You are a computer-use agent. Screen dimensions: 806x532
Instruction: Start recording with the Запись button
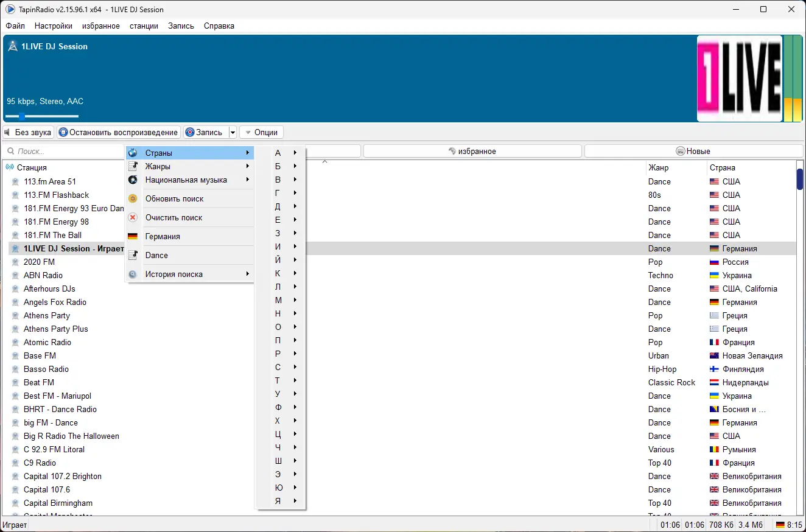(206, 132)
